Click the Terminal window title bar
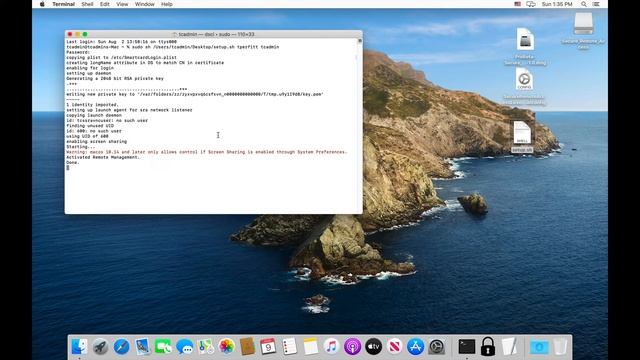This screenshot has width=640, height=360. tap(213, 34)
